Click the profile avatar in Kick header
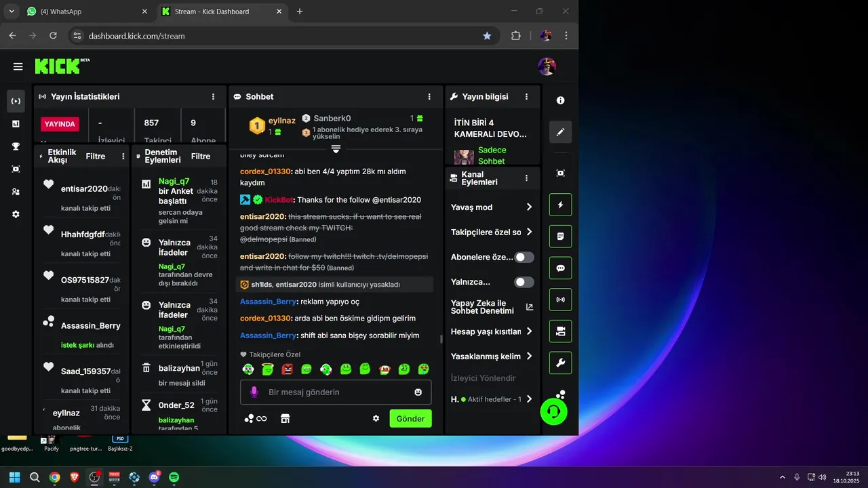 [x=547, y=66]
